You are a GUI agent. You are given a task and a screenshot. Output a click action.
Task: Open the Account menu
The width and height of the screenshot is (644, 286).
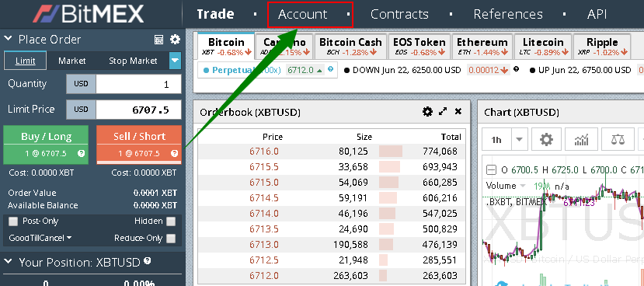coord(303,15)
